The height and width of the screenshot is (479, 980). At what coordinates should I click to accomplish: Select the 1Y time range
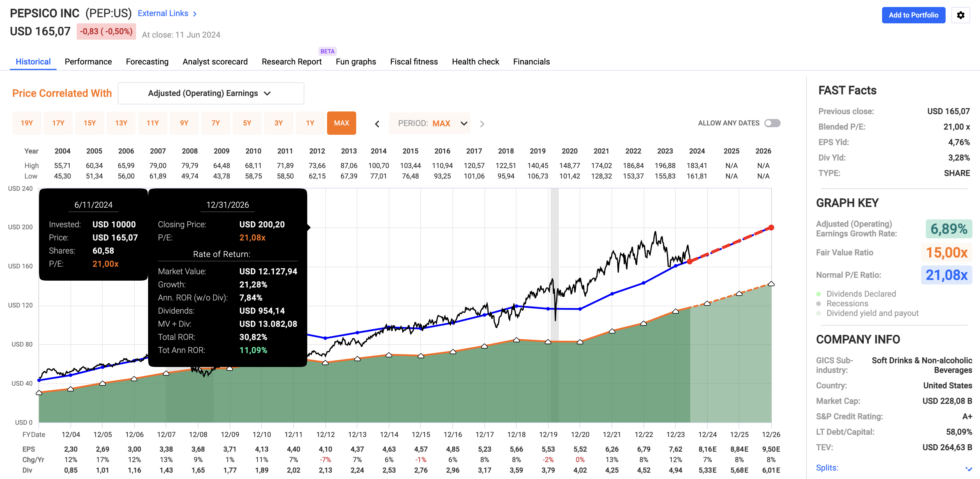pos(310,123)
